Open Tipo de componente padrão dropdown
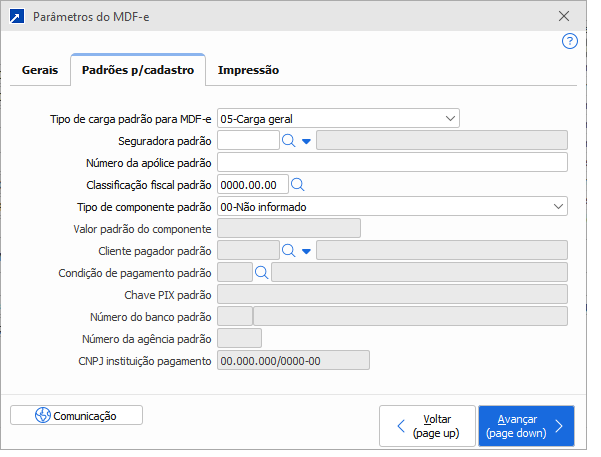Image resolution: width=601 pixels, height=457 pixels. [558, 207]
